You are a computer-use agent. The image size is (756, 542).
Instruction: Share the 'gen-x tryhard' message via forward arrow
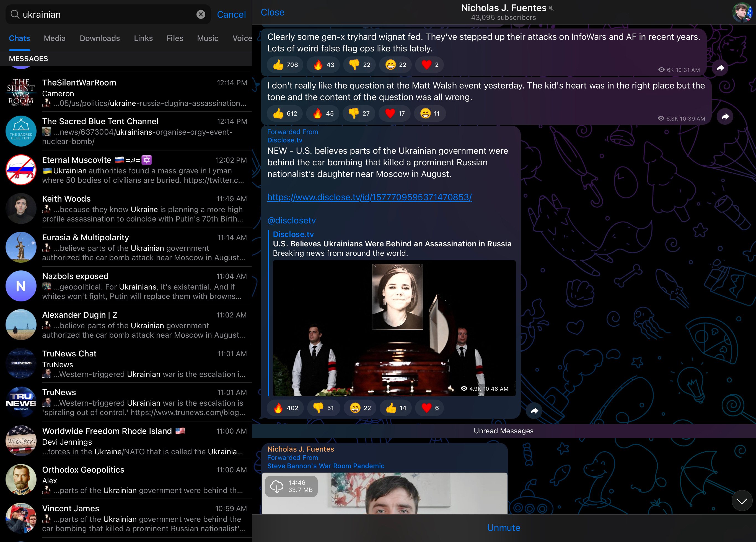tap(720, 68)
